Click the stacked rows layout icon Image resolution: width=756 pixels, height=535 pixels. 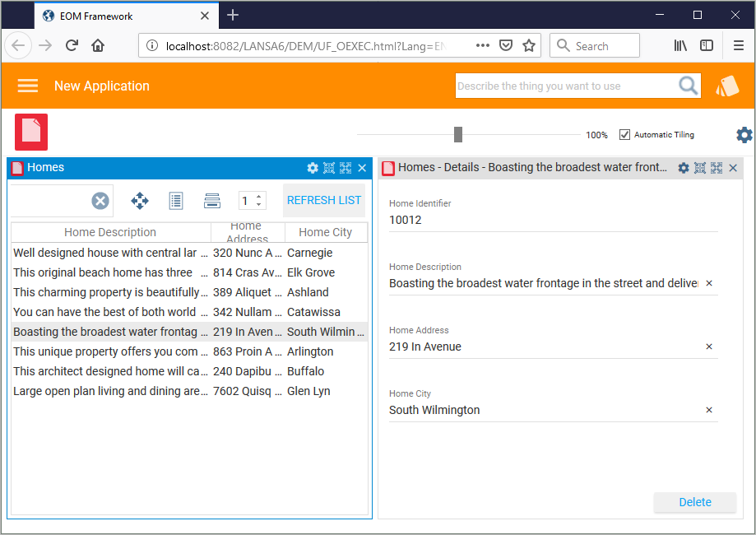(x=212, y=200)
